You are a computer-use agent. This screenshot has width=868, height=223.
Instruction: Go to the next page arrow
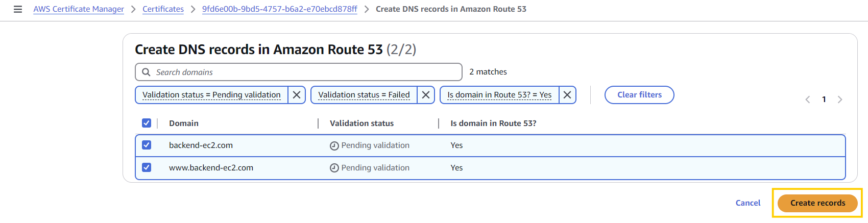click(840, 100)
